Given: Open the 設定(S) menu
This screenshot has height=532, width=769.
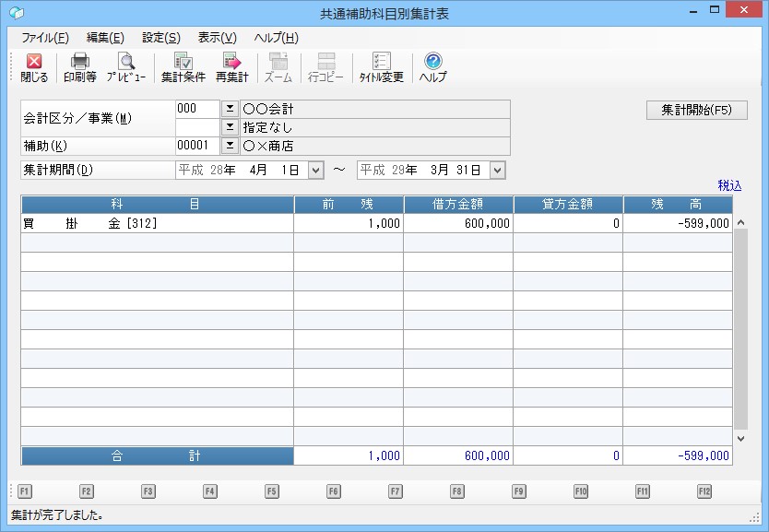Looking at the screenshot, I should [161, 38].
